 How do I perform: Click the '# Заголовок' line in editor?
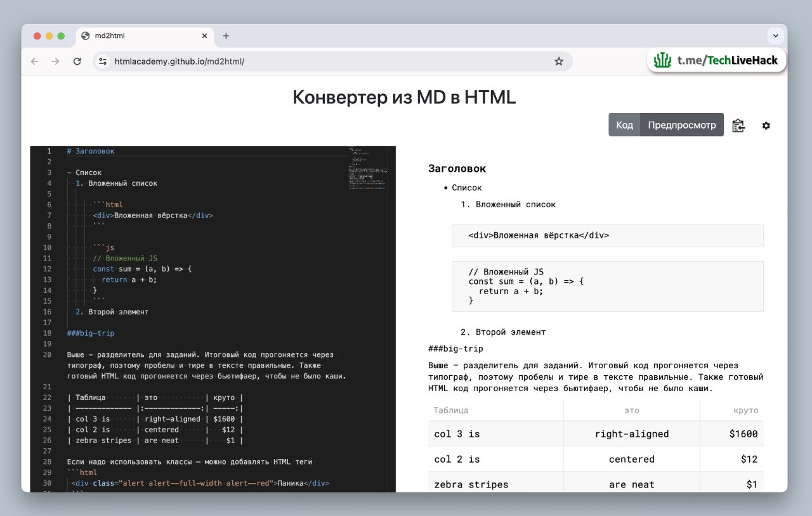click(x=91, y=152)
